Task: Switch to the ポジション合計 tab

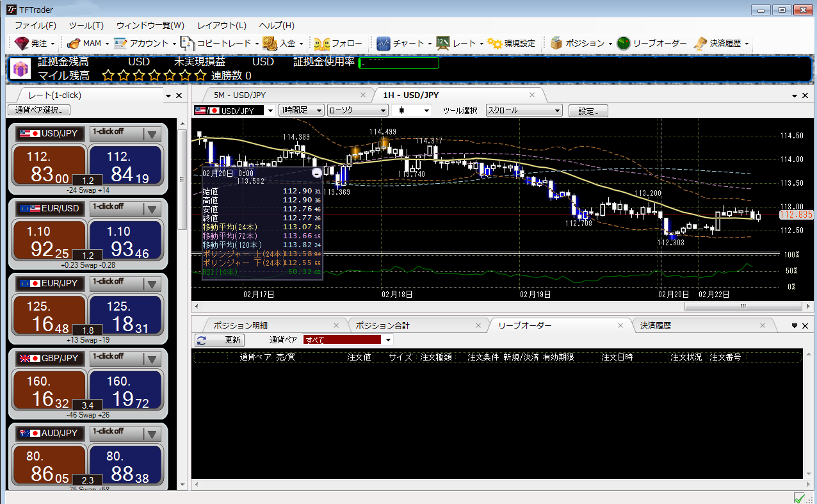Action: click(382, 325)
